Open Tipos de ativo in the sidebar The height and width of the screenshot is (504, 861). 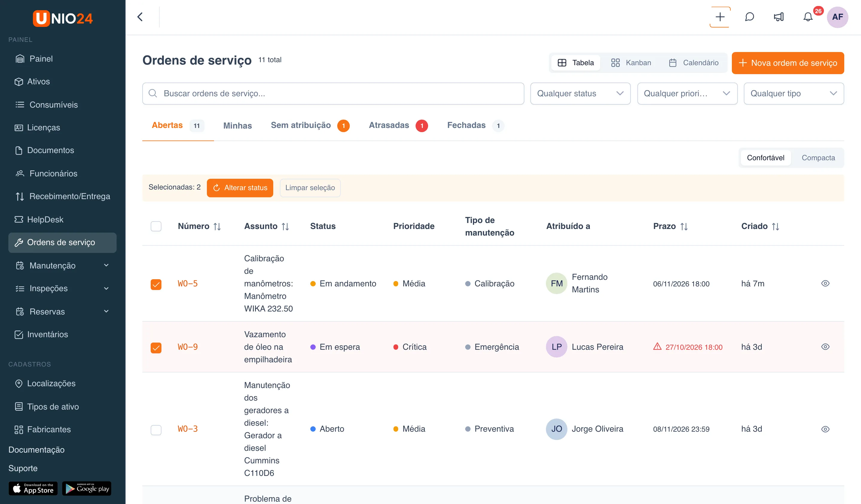tap(62, 406)
